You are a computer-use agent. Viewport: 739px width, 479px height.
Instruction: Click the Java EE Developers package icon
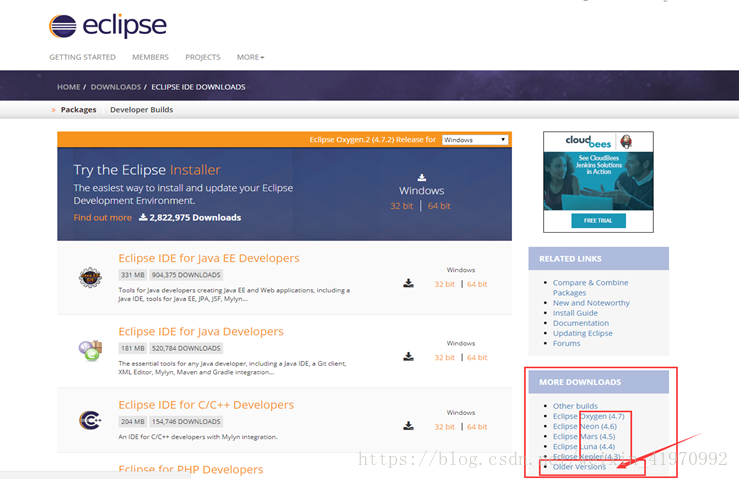90,277
